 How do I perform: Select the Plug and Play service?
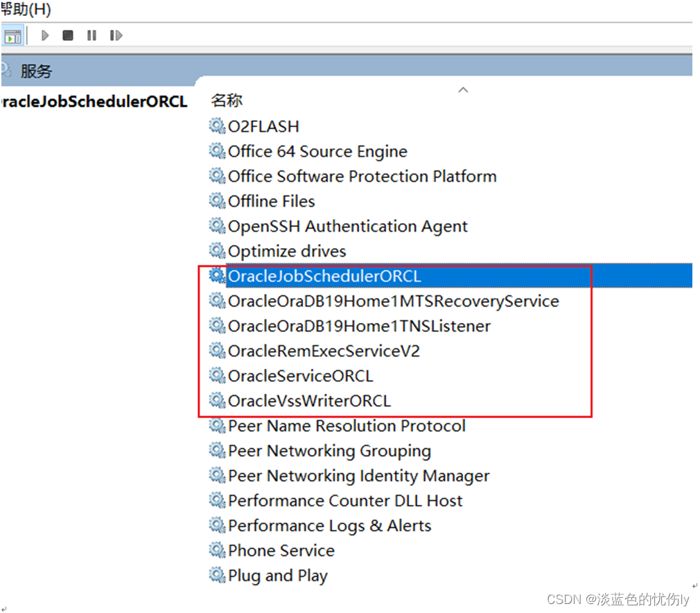click(278, 576)
